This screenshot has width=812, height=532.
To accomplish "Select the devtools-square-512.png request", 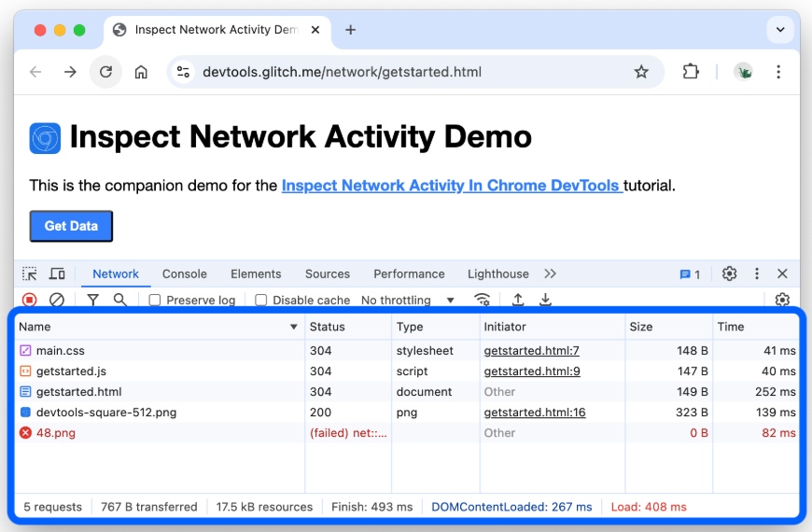I will click(407, 413).
